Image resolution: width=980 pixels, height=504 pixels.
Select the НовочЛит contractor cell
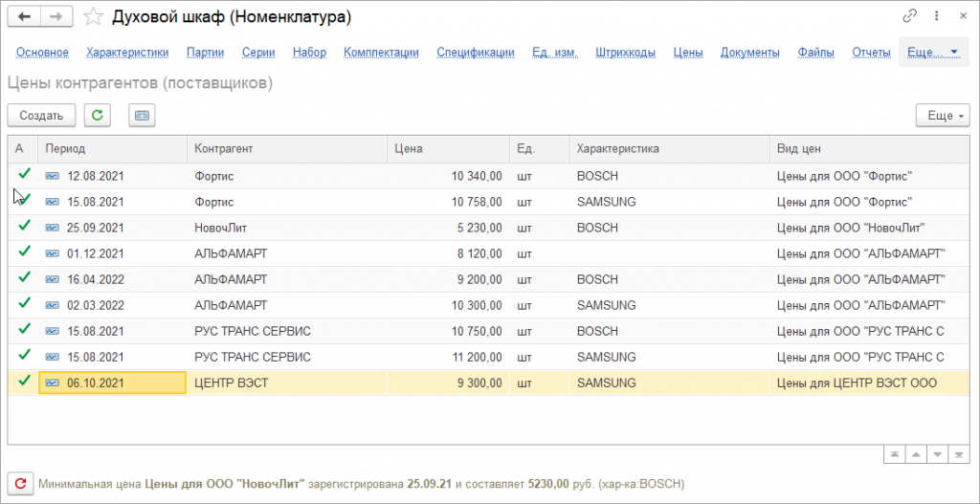click(x=287, y=228)
